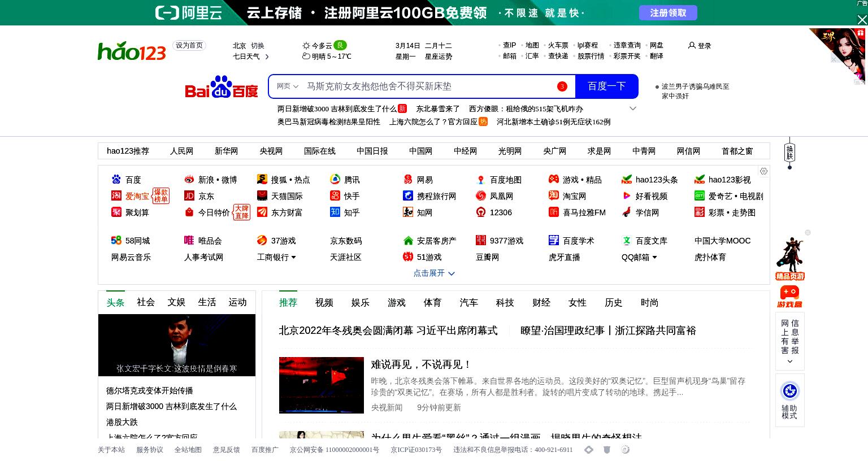The height and width of the screenshot is (461, 868).
Task: Close the Aliyun top banner ad
Action: click(x=862, y=20)
